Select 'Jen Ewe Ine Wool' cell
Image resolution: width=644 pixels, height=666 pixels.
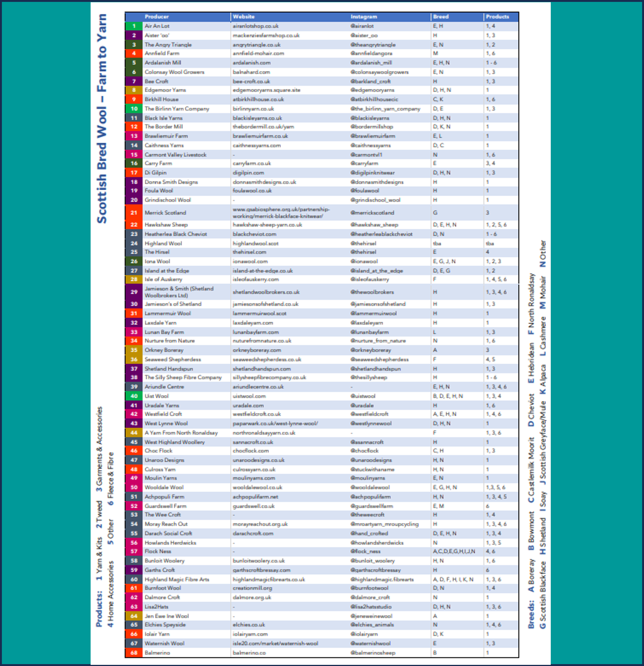167,616
